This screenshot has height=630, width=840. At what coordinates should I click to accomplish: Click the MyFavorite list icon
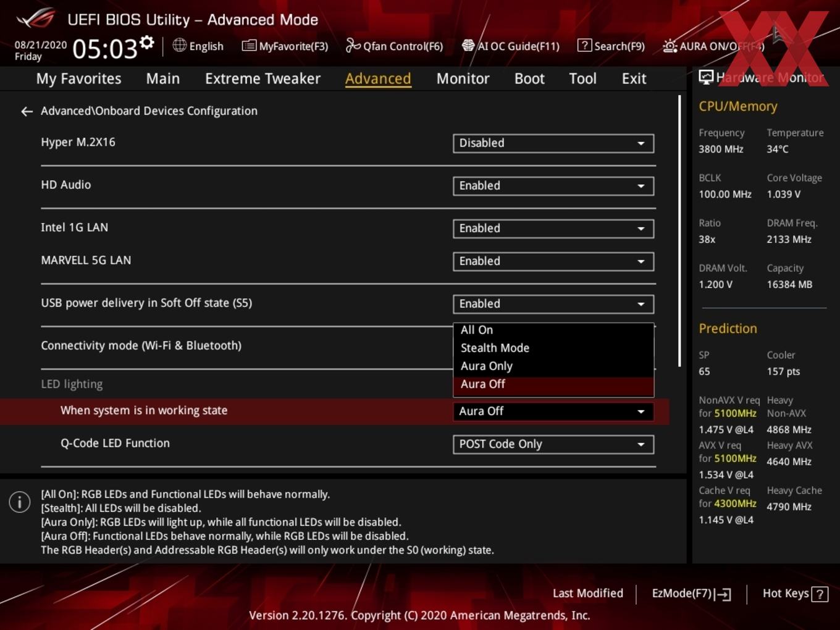[249, 46]
